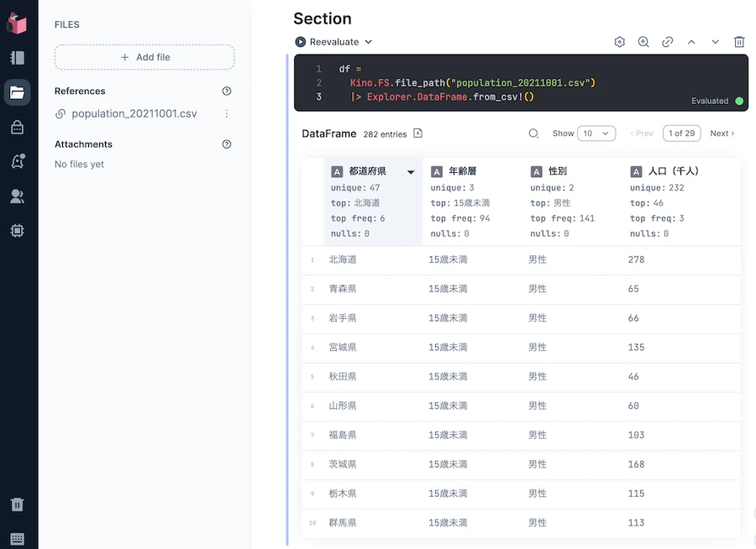Click the 1 of 29 page indicator

pyautogui.click(x=682, y=133)
